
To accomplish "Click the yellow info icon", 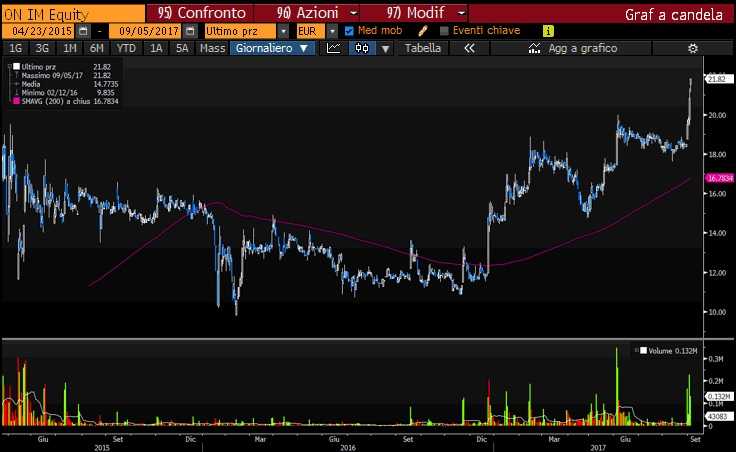I will point(547,31).
